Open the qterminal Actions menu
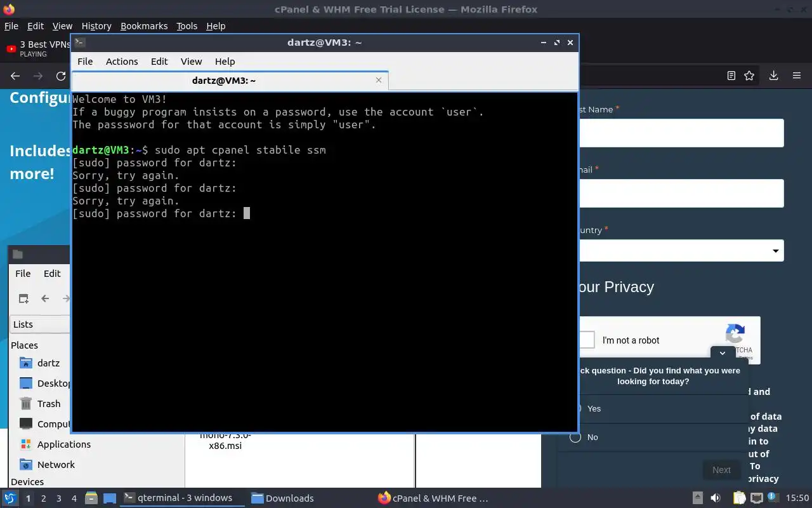812x508 pixels. click(122, 62)
